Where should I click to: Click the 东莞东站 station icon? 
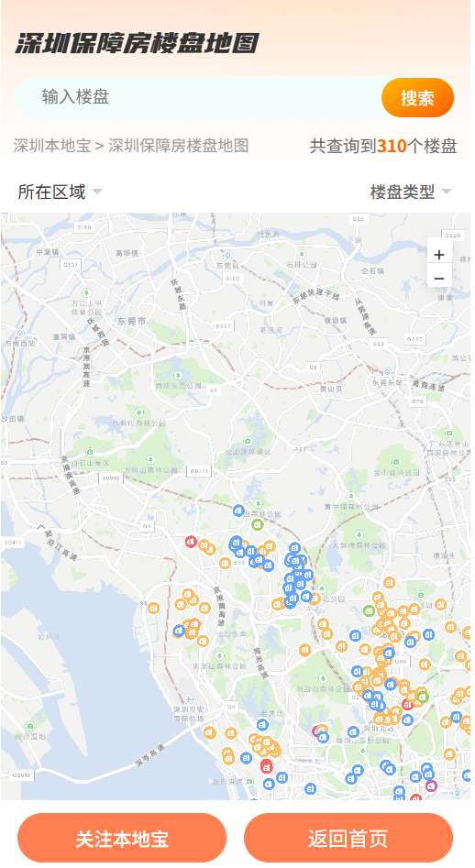tap(388, 372)
